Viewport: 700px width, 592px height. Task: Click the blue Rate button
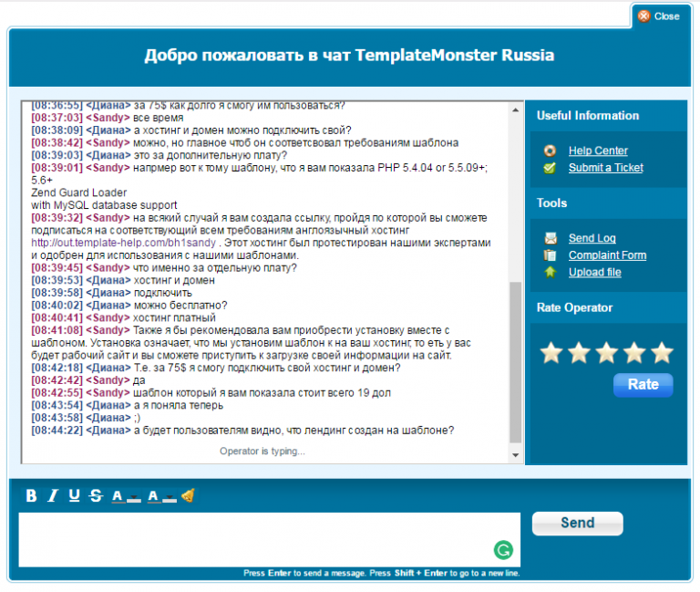tap(643, 385)
